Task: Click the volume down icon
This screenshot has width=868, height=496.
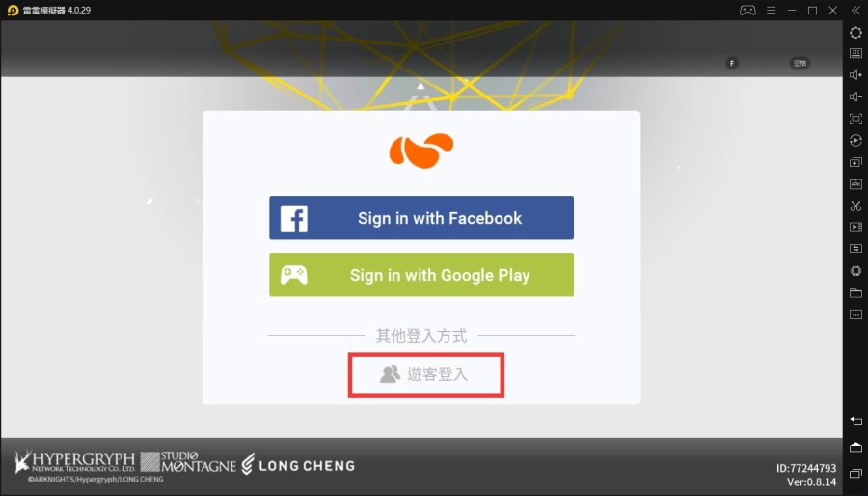Action: (x=855, y=96)
